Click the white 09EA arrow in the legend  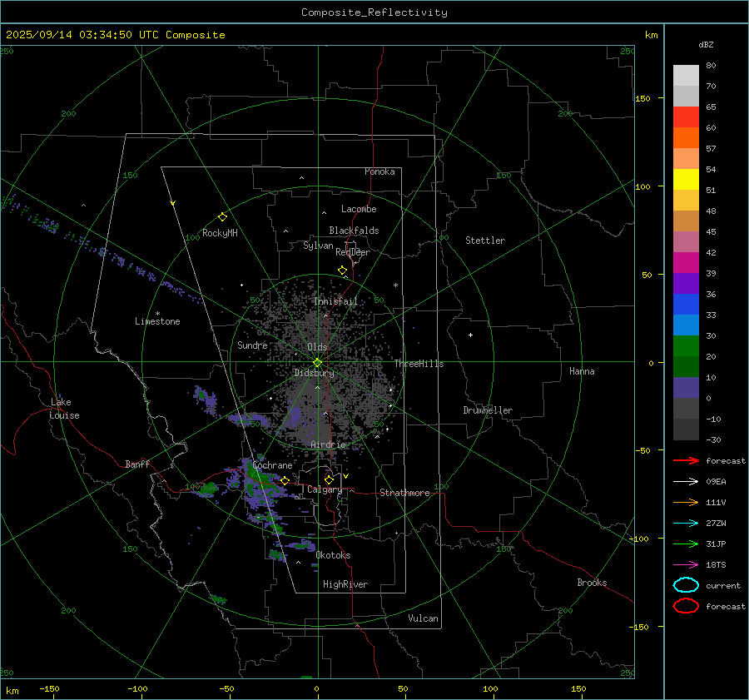[x=686, y=482]
